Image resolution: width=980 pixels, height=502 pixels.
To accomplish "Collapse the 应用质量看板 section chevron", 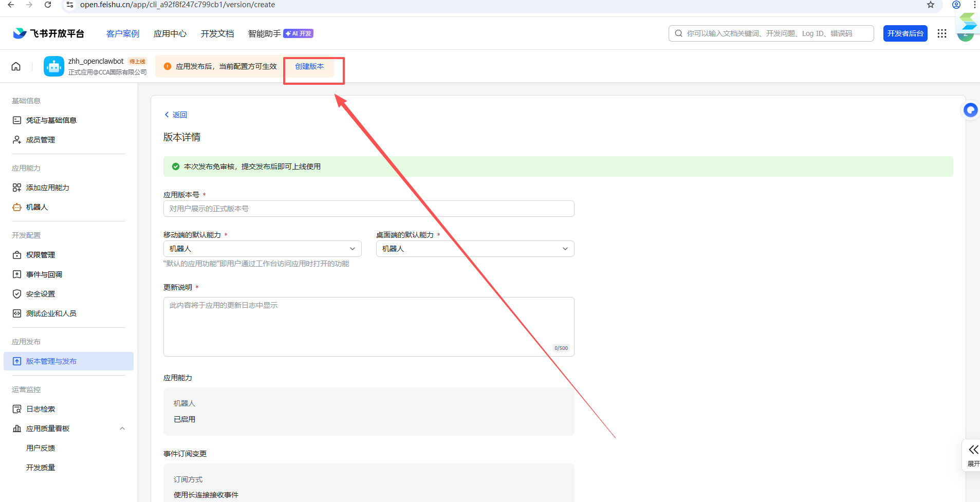I will (122, 429).
